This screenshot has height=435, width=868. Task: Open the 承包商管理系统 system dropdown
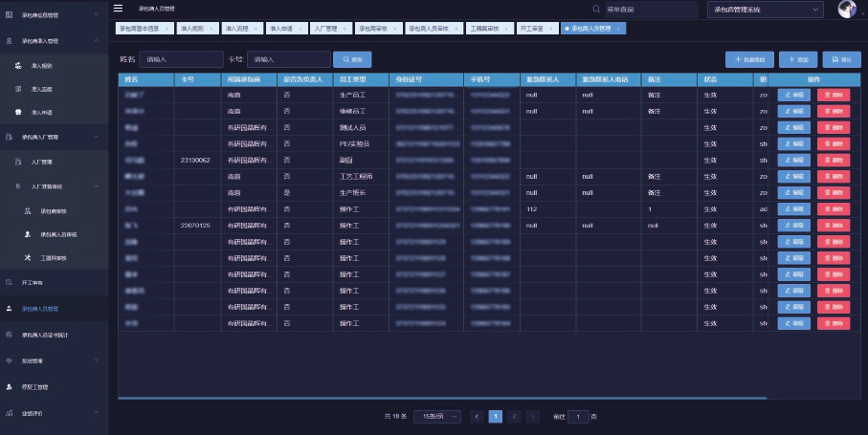coord(765,10)
